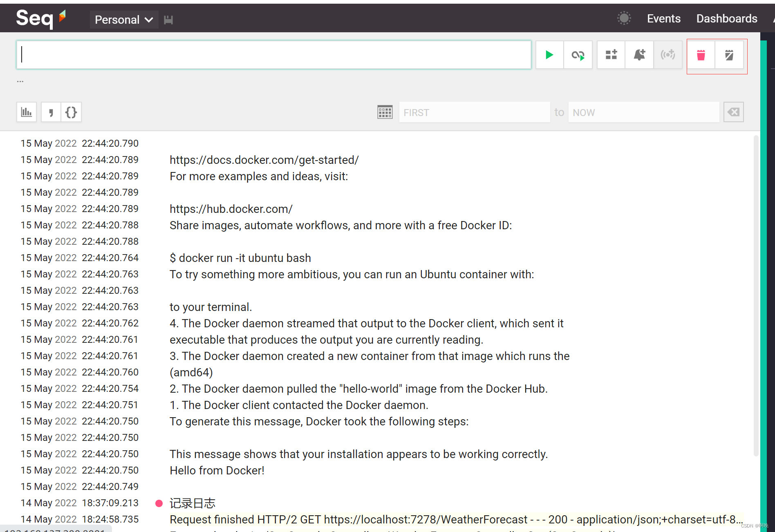Viewport: 775px width, 532px height.
Task: Click the timestamp 22:44:20.754
Action: coord(110,389)
